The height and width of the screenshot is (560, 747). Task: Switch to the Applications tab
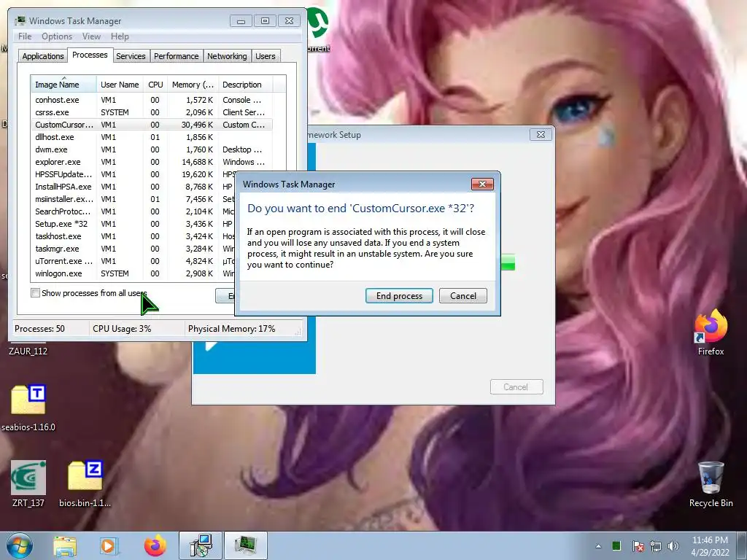coord(43,56)
